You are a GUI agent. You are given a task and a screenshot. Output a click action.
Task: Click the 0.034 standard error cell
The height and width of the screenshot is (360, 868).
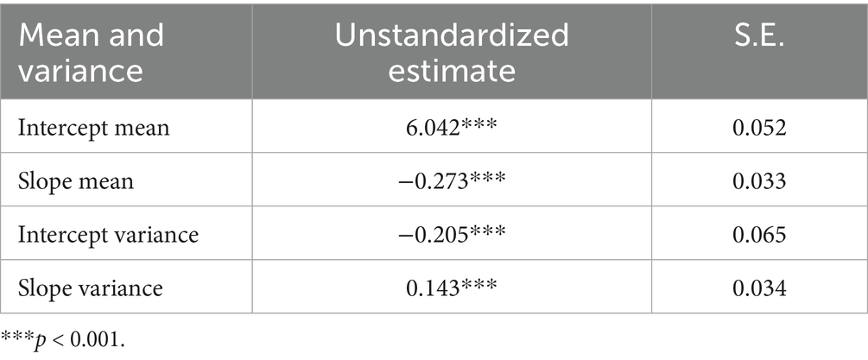pyautogui.click(x=759, y=288)
